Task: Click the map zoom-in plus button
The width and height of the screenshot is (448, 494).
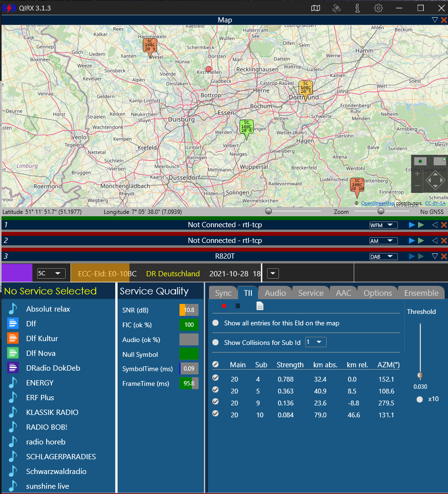Action: coord(418,174)
